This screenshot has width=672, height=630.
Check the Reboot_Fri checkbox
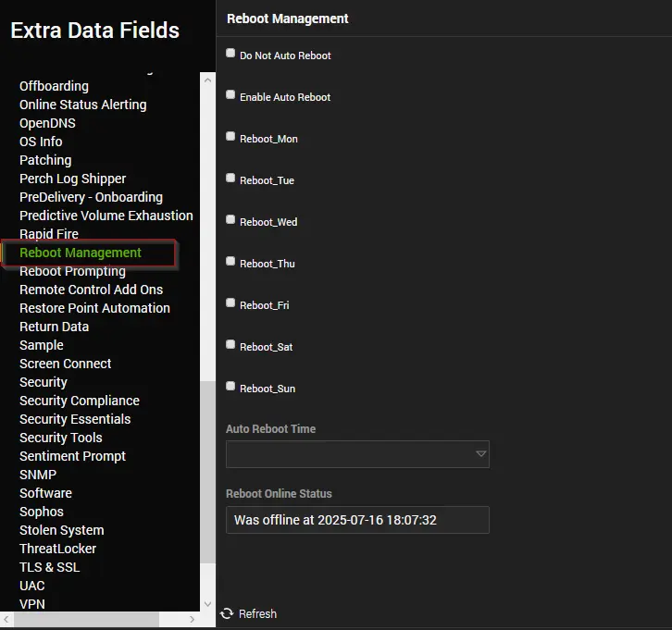230,303
